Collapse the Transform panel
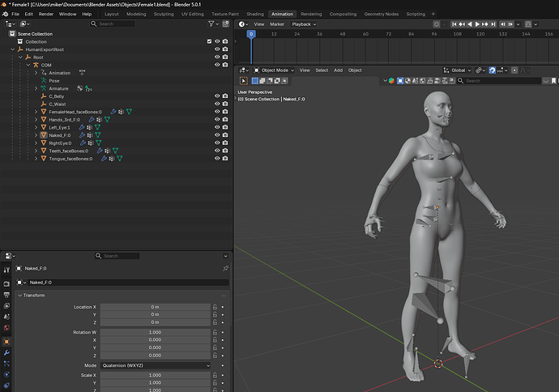This screenshot has height=392, width=559. tap(20, 296)
